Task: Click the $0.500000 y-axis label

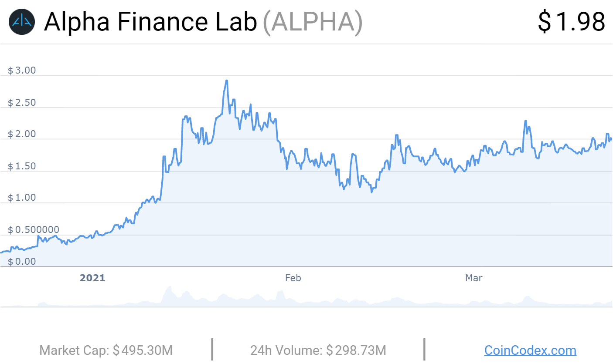Action: coord(34,230)
